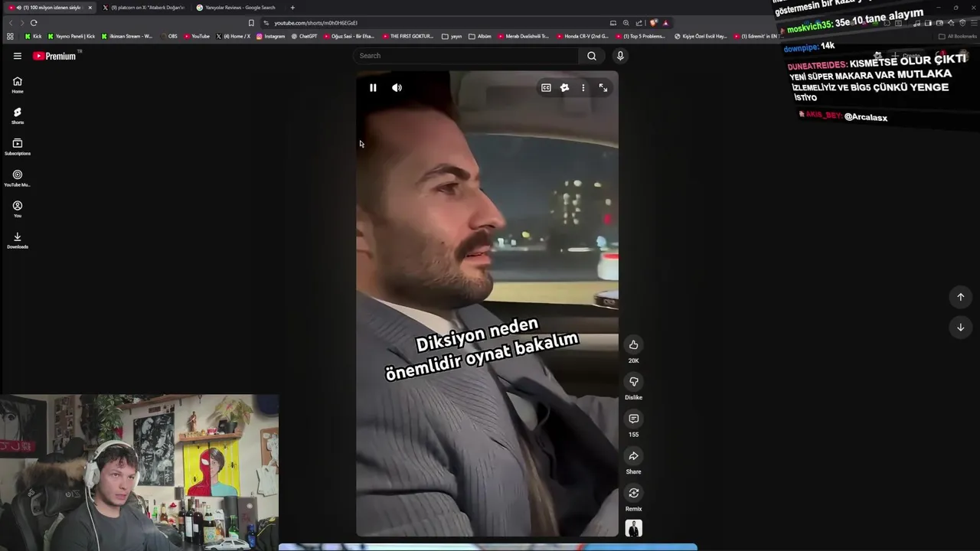Viewport: 980px width, 551px height.
Task: Open the Kick bookmark
Action: tap(33, 36)
